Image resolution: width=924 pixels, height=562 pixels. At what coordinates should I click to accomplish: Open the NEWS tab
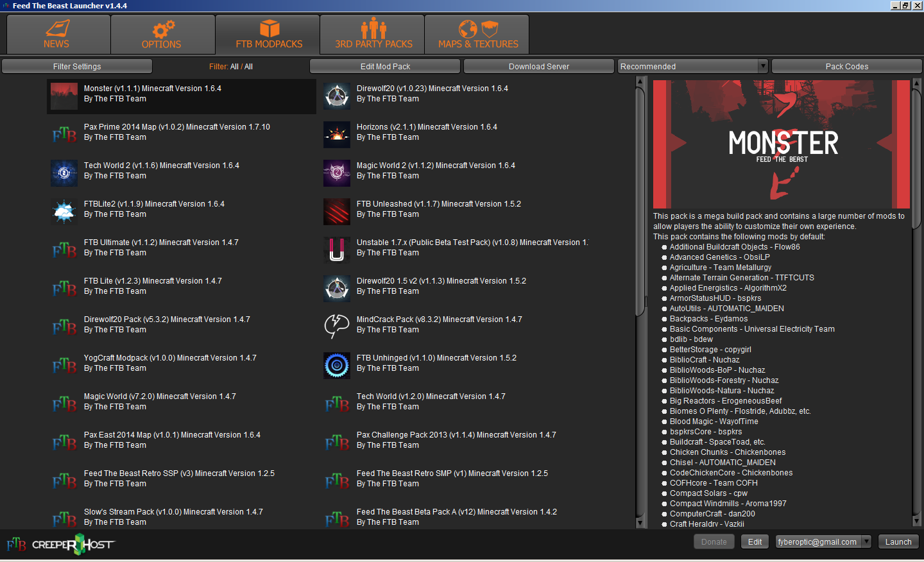58,35
